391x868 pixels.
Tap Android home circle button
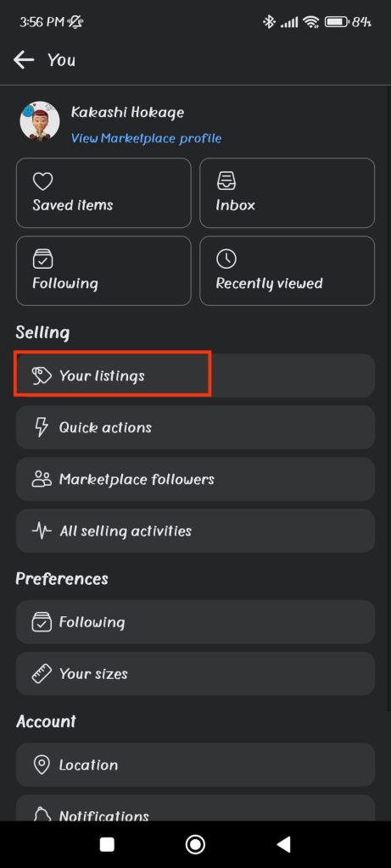point(195,844)
